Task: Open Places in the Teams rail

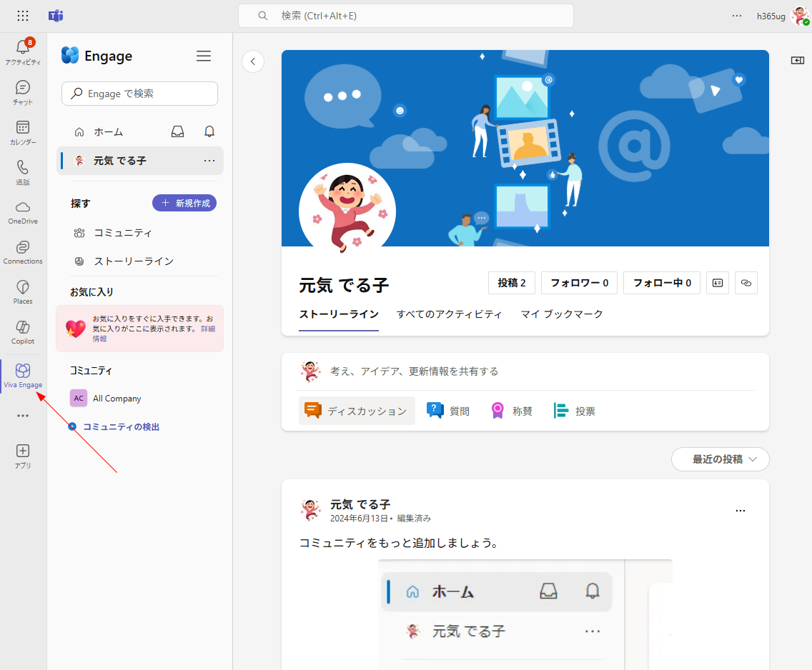Action: [23, 292]
